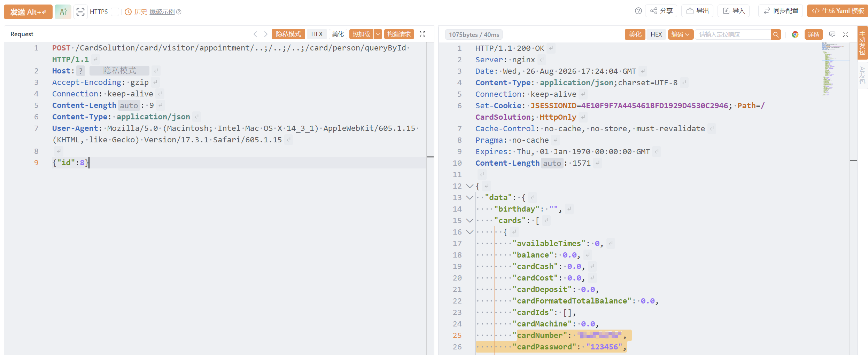Click 生成 Yaml 模板 button
The image size is (868, 355).
point(837,11)
